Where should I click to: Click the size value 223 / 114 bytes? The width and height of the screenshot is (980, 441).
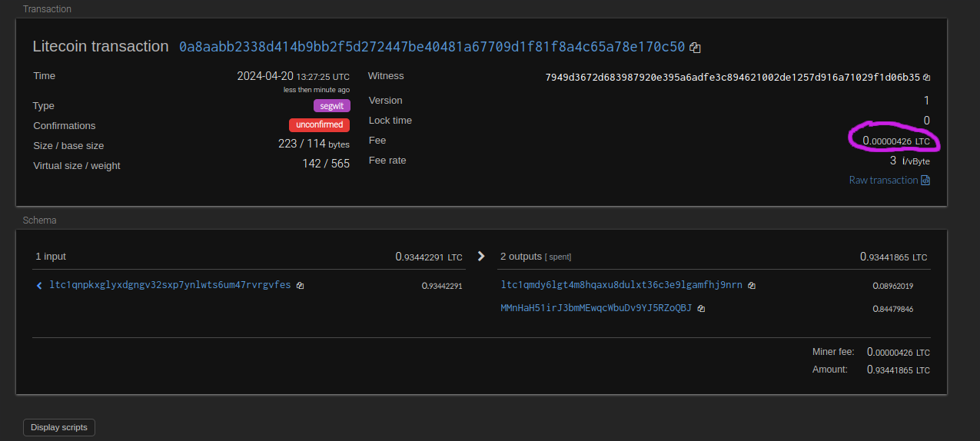314,144
